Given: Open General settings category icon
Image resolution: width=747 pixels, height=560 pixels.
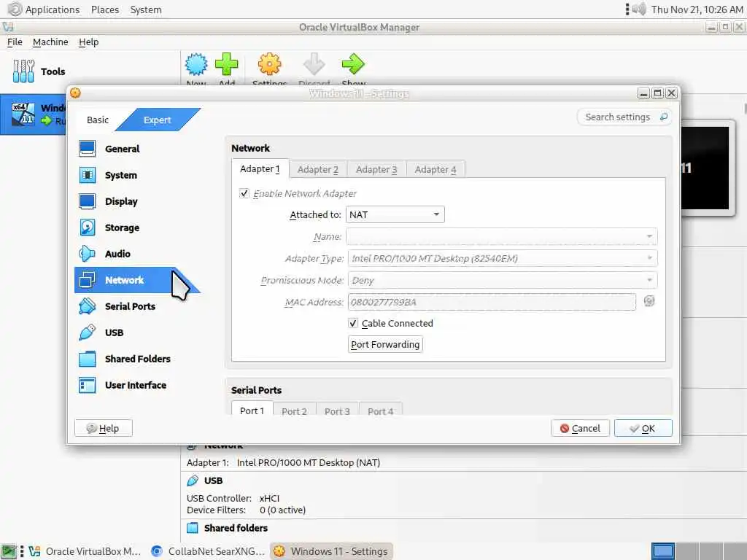Looking at the screenshot, I should (88, 149).
